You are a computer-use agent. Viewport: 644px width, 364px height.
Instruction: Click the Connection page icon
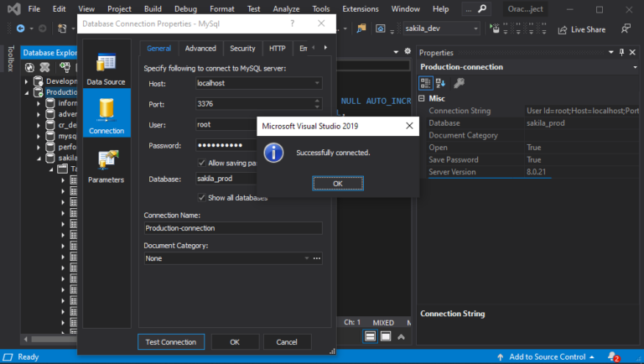(106, 116)
